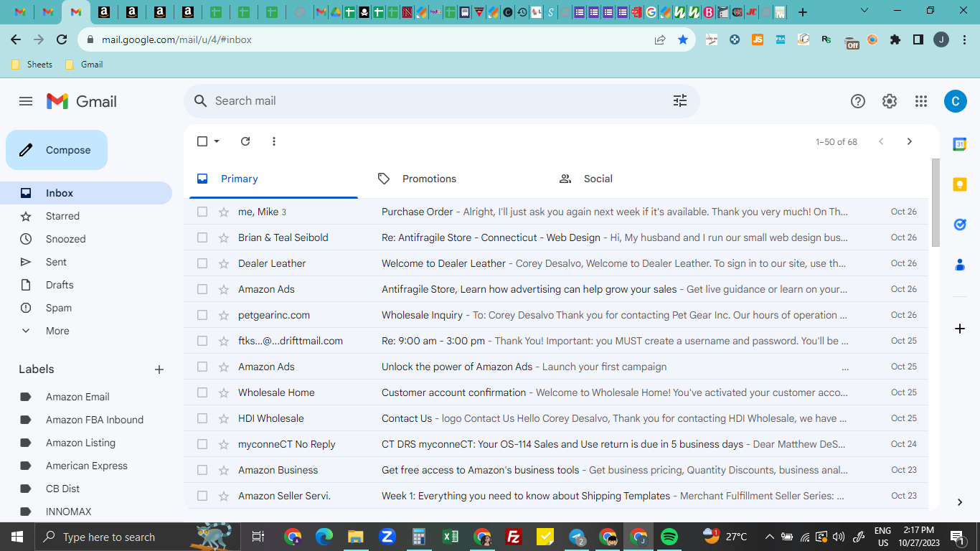Viewport: 980px width, 551px height.
Task: Bookmark this tab using the star in address bar
Action: pos(683,39)
